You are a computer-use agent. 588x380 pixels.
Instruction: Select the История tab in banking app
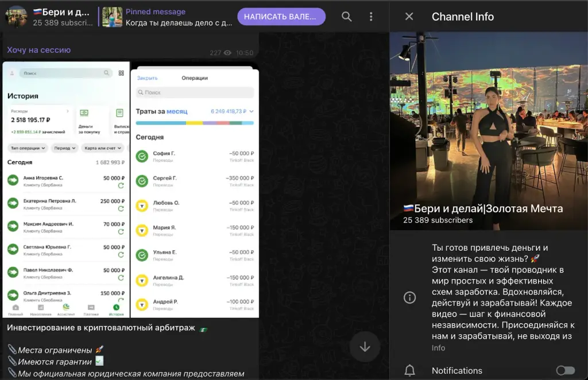click(x=116, y=311)
